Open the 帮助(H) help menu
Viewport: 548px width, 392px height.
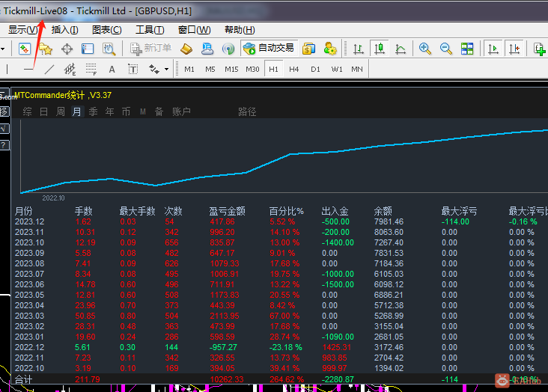(240, 30)
